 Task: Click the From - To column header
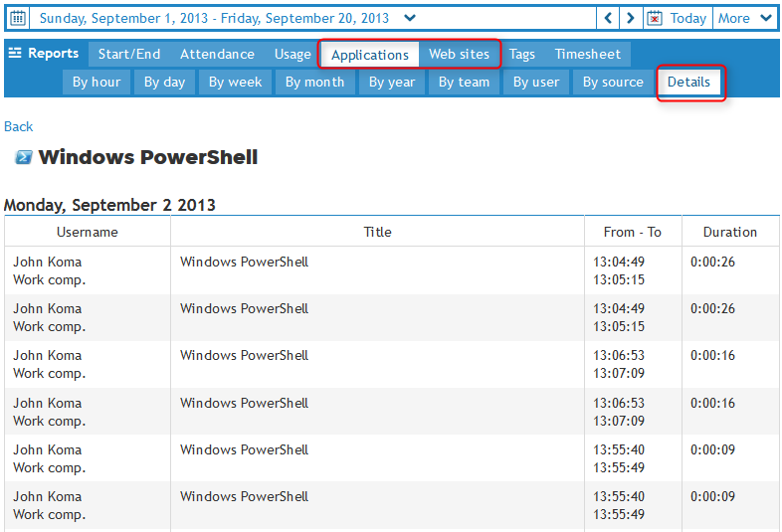633,232
